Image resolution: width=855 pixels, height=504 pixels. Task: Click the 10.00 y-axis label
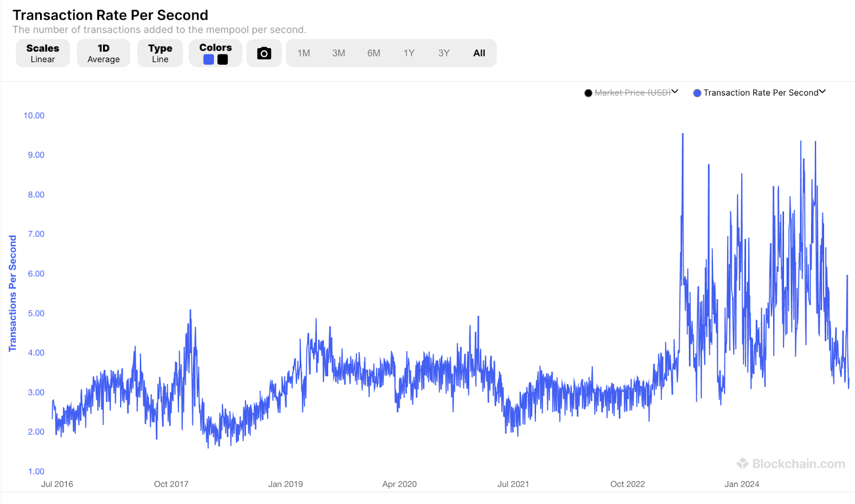click(34, 115)
